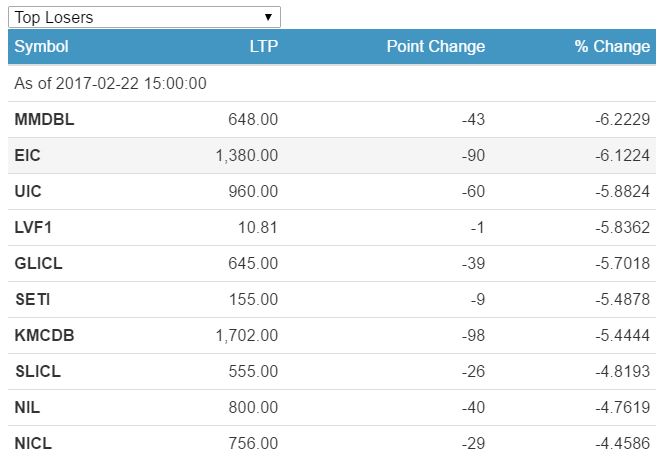Open the SLICL symbol link
Image resolution: width=667 pixels, height=456 pixels.
pos(38,372)
